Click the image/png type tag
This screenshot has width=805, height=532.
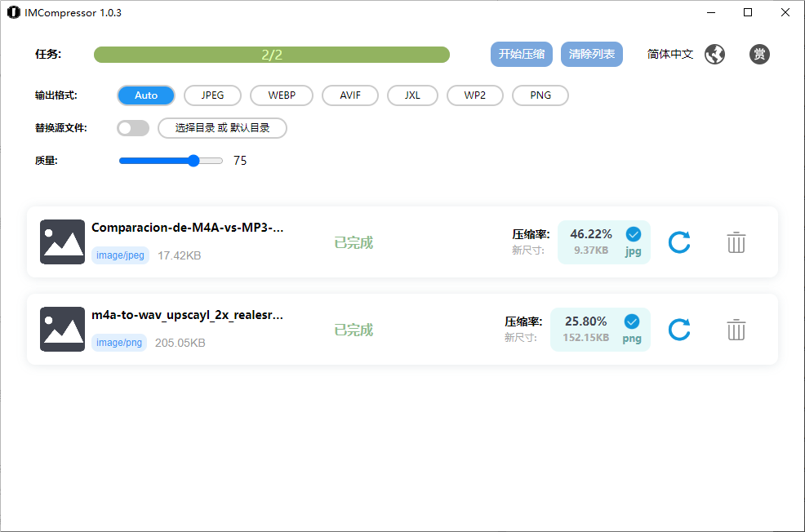coord(119,342)
